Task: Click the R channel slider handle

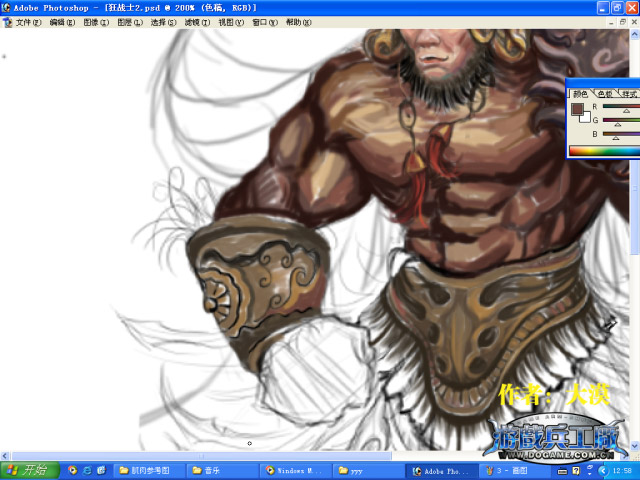Action: 626,111
